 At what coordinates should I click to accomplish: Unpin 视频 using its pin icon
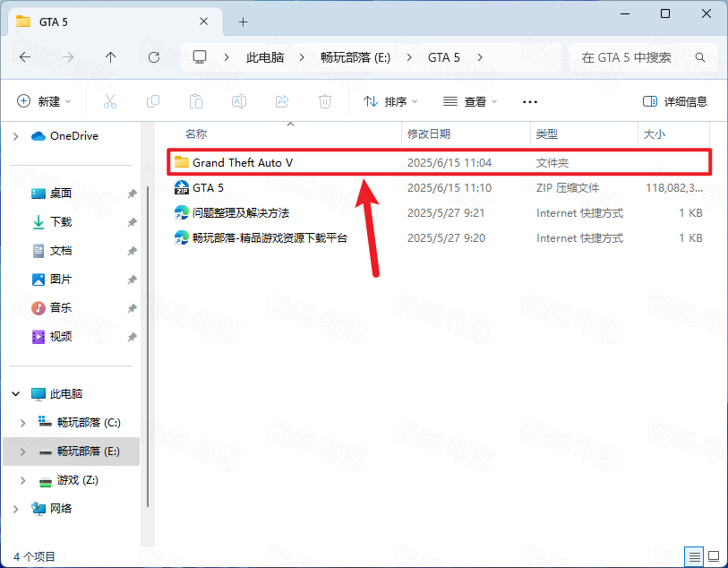[133, 337]
